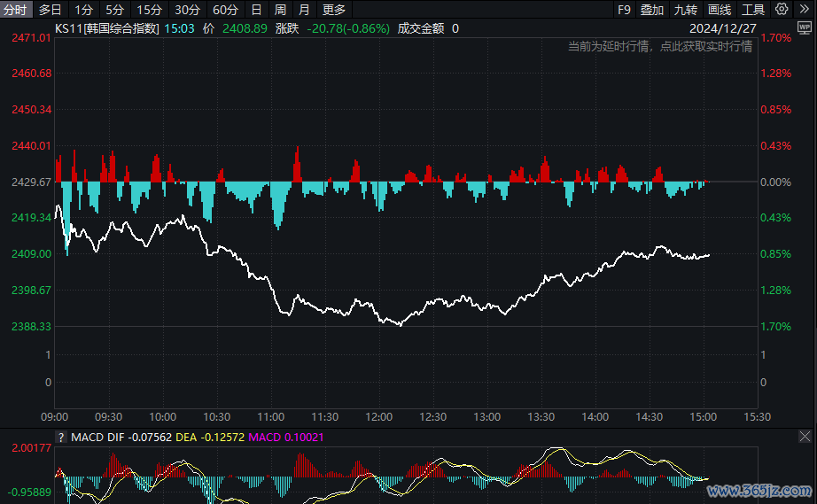Click the MACD DIF value -0.07562
Viewport: 817px width, 504px height.
[x=150, y=438]
